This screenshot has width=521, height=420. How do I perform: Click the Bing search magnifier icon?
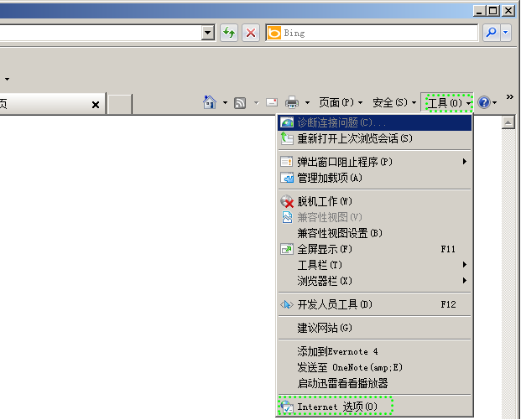[x=491, y=33]
